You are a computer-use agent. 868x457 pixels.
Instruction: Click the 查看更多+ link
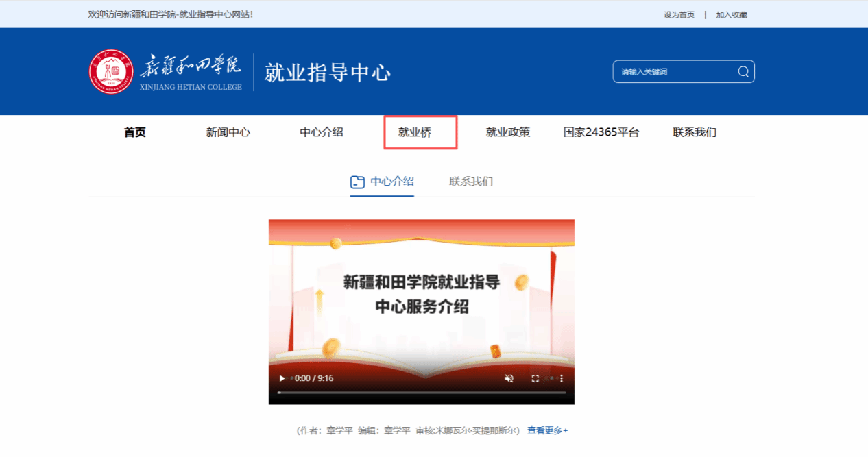click(547, 431)
